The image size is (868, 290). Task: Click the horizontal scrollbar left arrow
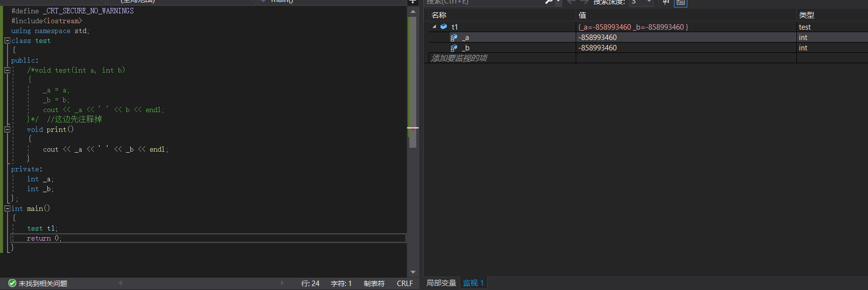point(120,283)
